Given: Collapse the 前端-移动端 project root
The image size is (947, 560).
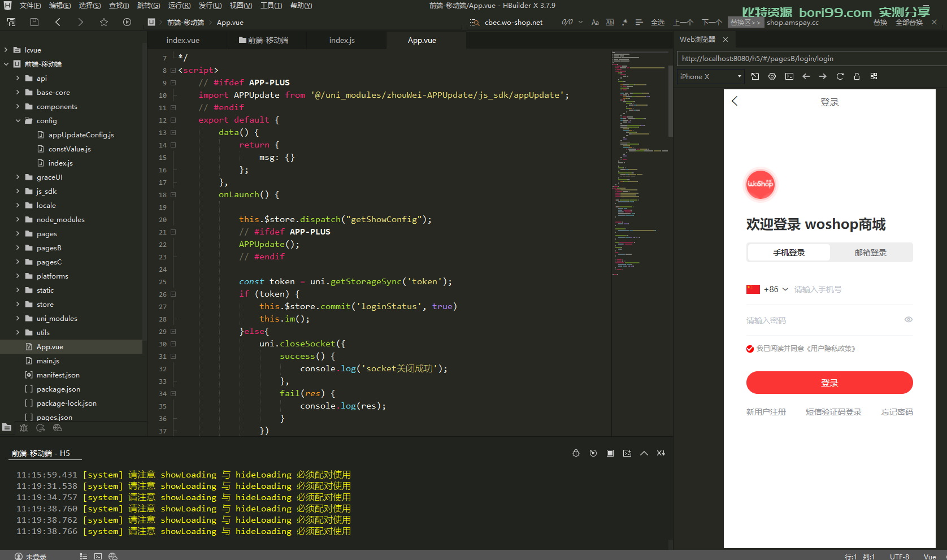Looking at the screenshot, I should (6, 64).
